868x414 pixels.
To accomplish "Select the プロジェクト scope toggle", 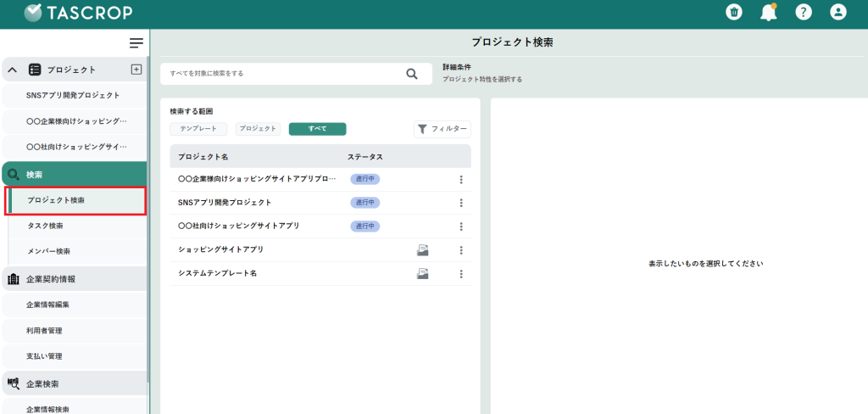I will pos(258,129).
